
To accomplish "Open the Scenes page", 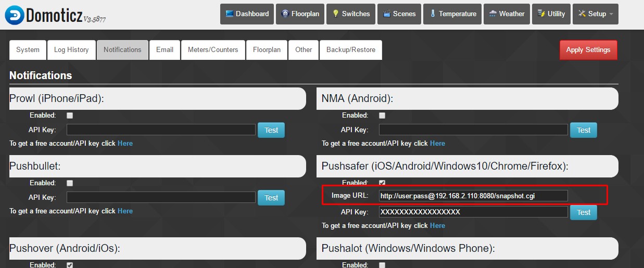I will tap(399, 14).
